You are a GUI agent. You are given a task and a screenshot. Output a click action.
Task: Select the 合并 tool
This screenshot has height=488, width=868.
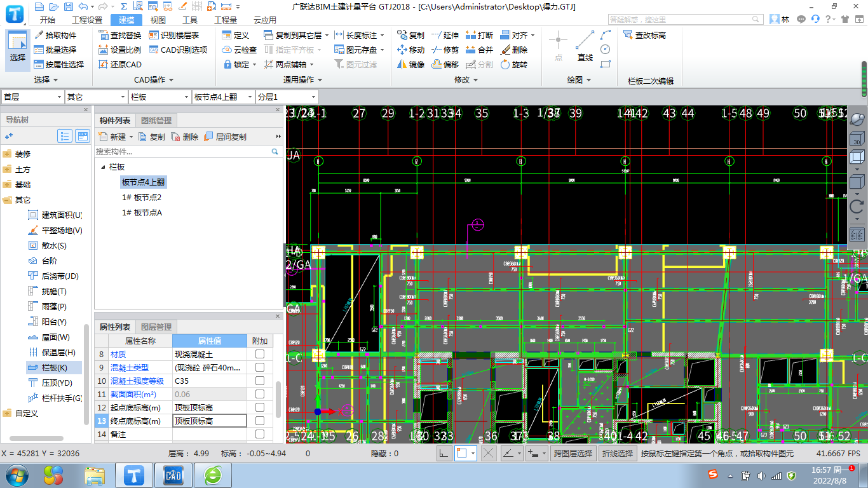(x=479, y=50)
